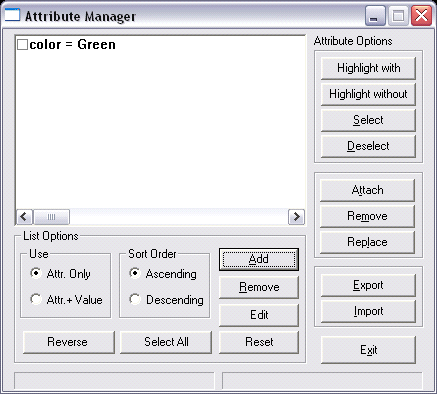Click the Deselect button
Image resolution: width=438 pixels, height=395 pixels.
click(x=368, y=146)
